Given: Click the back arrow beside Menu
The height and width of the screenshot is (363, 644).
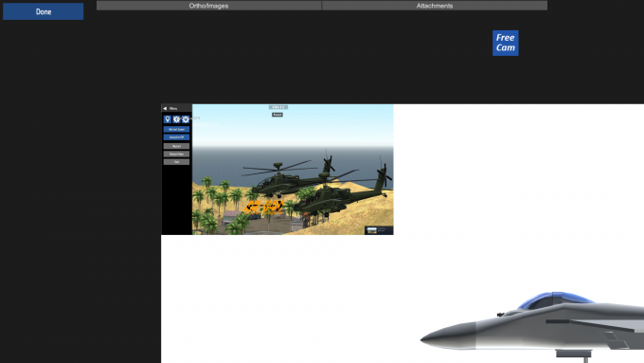Looking at the screenshot, I should tap(165, 109).
